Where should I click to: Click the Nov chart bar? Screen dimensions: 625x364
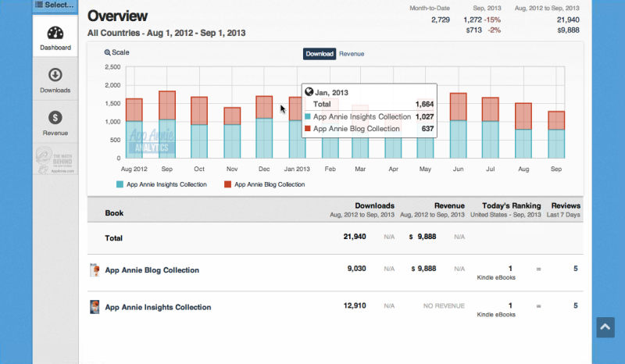(232, 133)
